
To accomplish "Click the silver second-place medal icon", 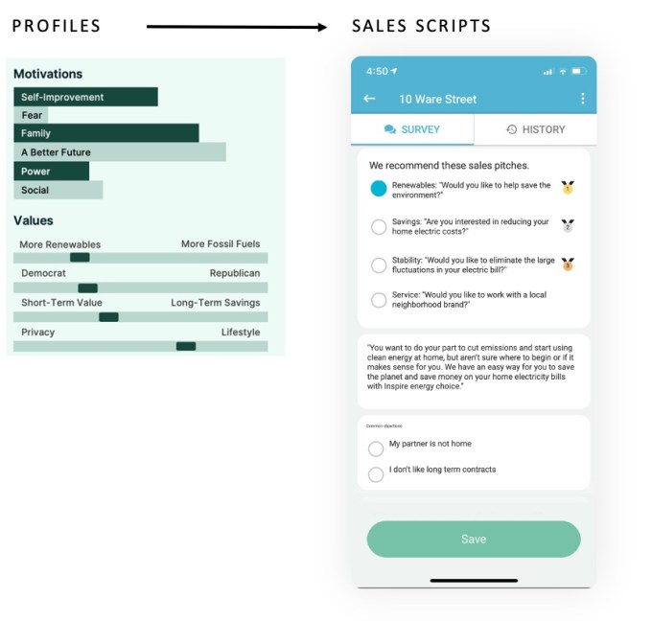I will point(568,226).
